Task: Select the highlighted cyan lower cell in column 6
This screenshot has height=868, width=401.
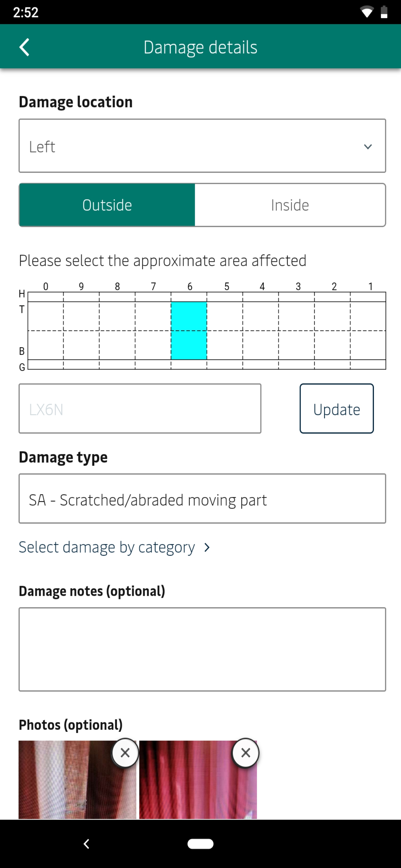Action: tap(189, 345)
